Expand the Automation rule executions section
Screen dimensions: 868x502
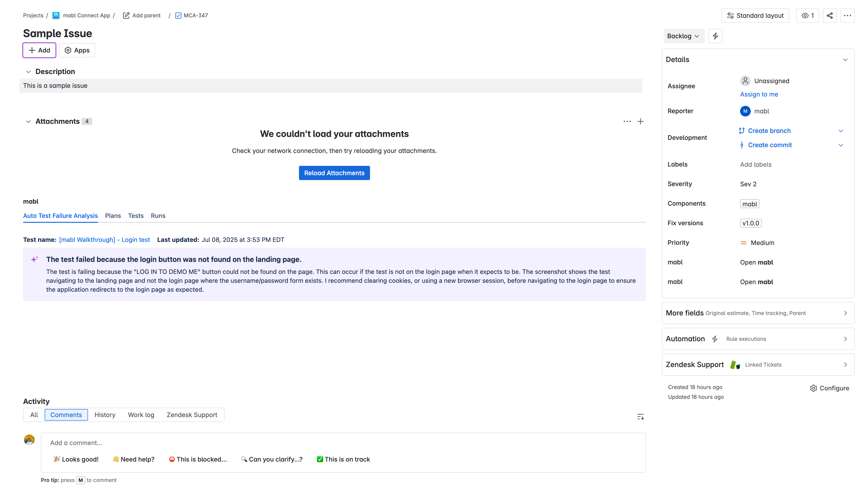[758, 339]
